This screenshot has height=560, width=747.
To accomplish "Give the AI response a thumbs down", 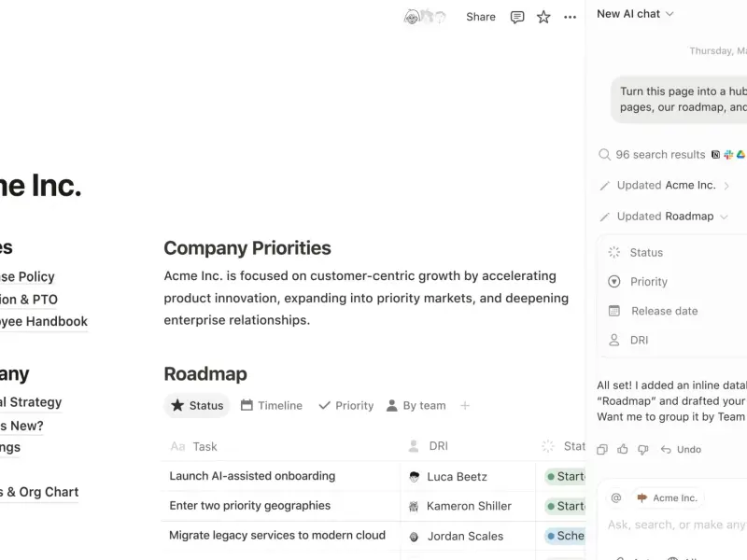I will pos(643,449).
